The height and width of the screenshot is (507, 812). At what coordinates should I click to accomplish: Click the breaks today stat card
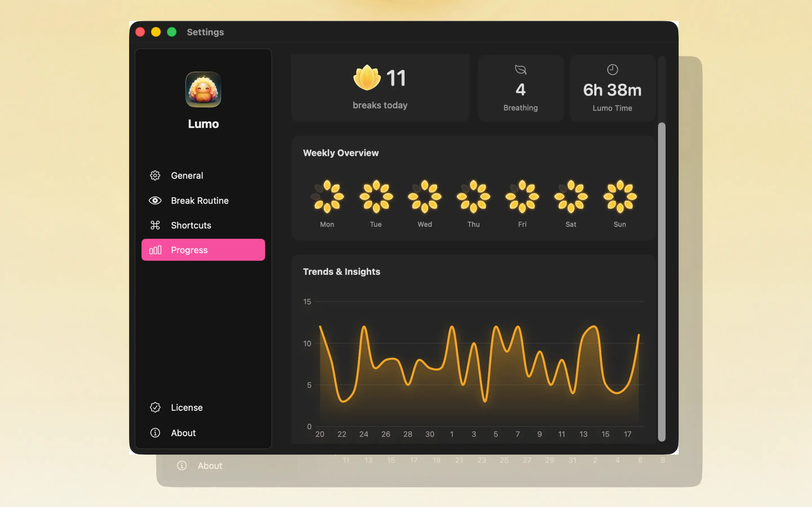(380, 87)
